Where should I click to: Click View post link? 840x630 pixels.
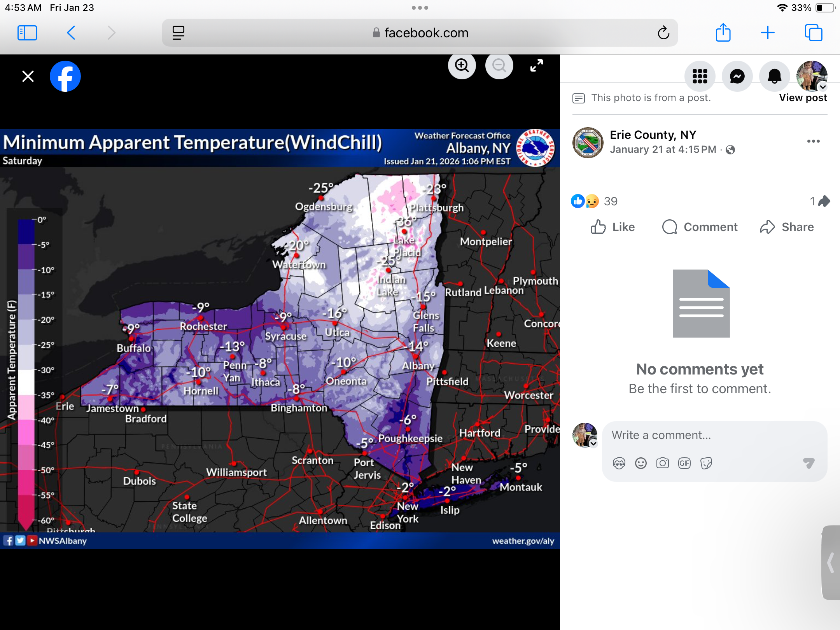pyautogui.click(x=803, y=98)
